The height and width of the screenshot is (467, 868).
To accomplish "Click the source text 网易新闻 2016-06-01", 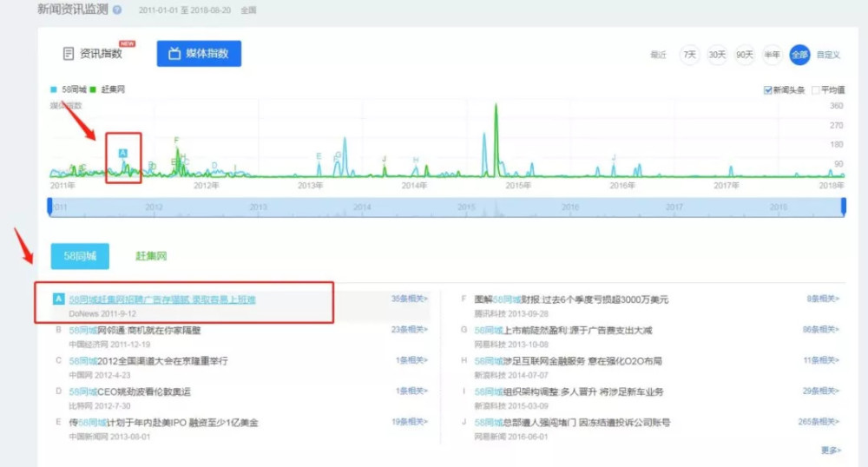I will (511, 437).
